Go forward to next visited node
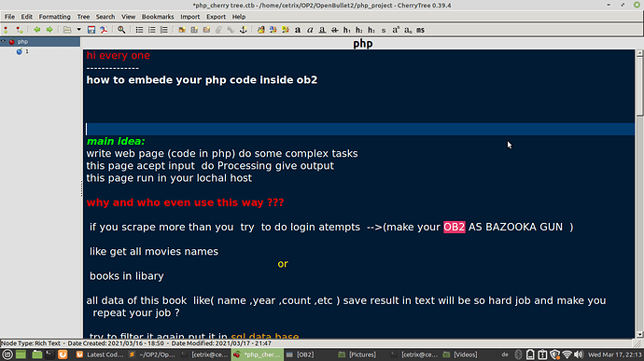This screenshot has width=644, height=361. pyautogui.click(x=49, y=30)
